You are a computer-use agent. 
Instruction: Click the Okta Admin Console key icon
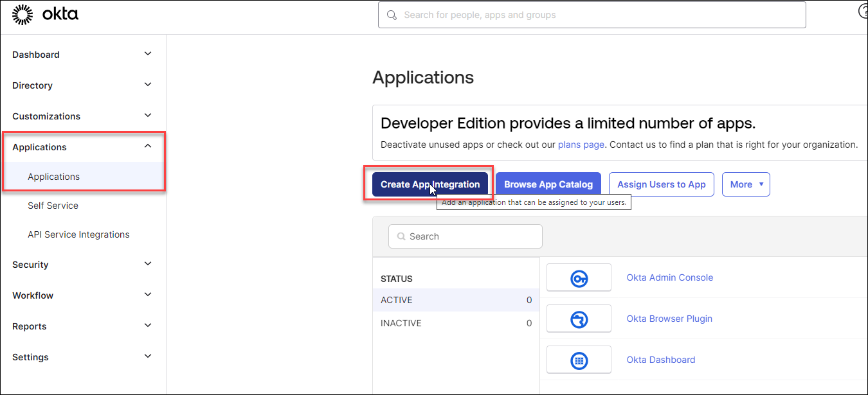(x=579, y=278)
